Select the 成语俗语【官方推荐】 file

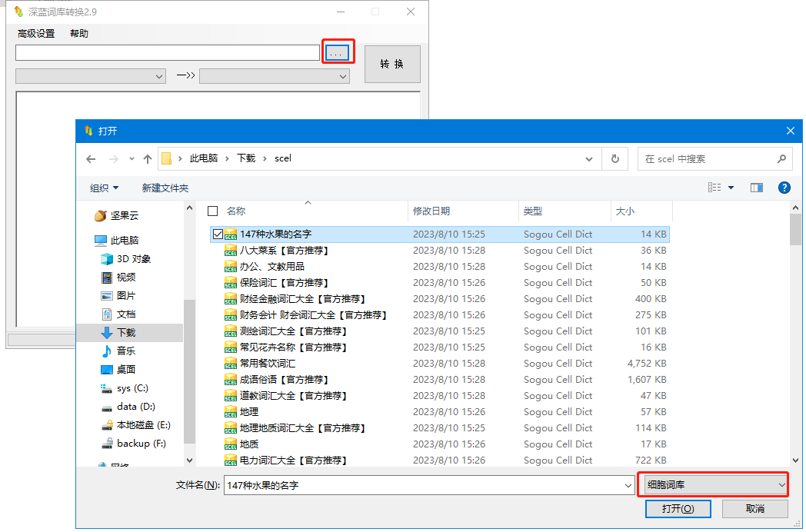283,380
